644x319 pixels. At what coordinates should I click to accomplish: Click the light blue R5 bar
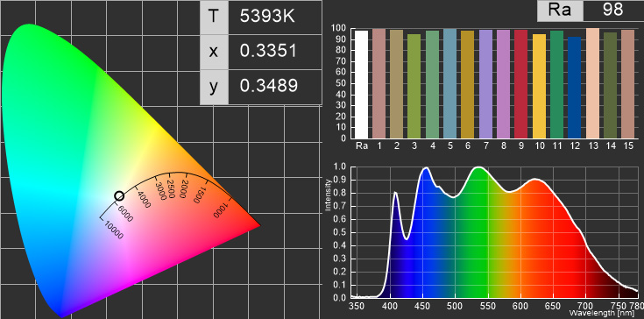click(450, 83)
